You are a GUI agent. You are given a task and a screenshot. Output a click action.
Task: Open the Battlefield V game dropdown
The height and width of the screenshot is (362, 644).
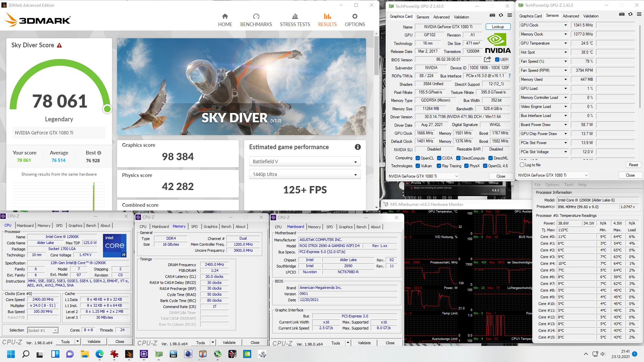305,162
